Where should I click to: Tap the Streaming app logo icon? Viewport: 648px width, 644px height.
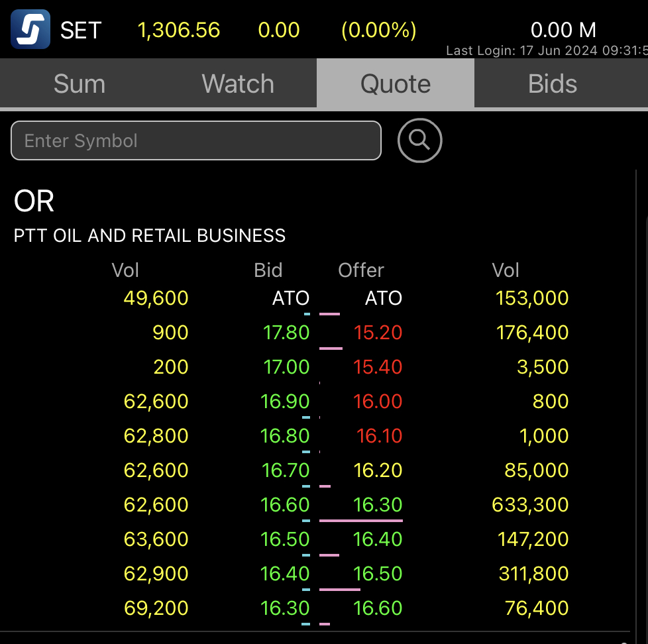pyautogui.click(x=30, y=29)
